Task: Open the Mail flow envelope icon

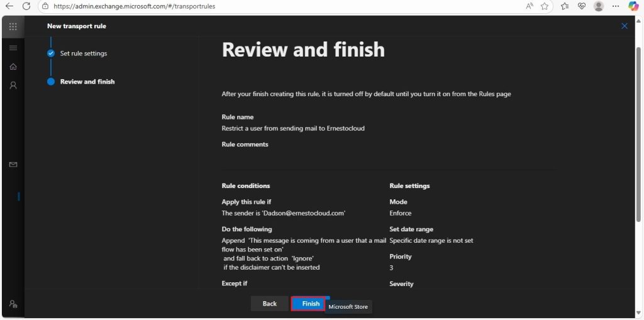Action: coord(13,165)
